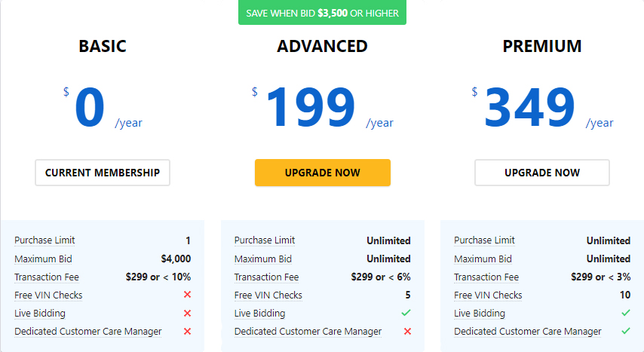
Task: Click Maximum Bid label in Advanced plan
Action: [x=263, y=259]
